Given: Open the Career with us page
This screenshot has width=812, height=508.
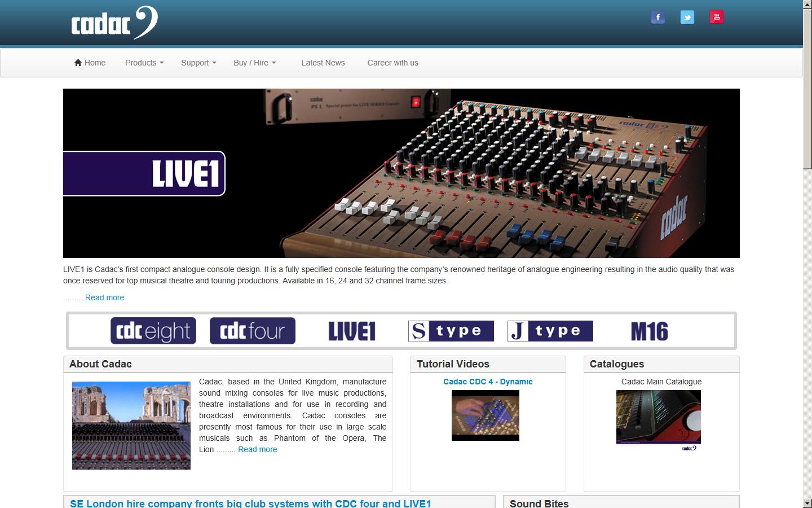Looking at the screenshot, I should pos(392,63).
